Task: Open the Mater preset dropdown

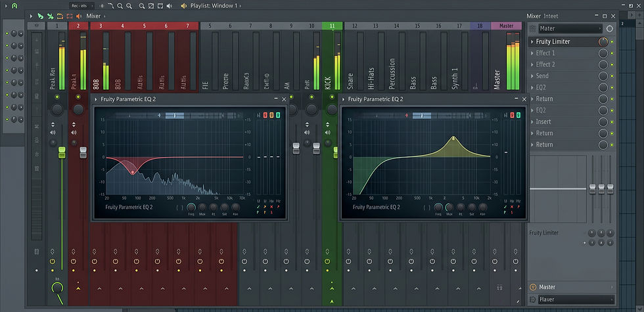Action: 570,29
